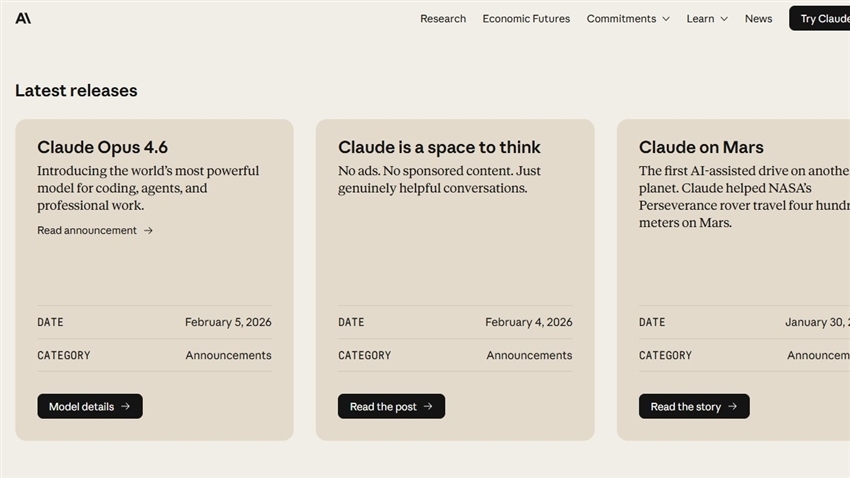Go to the Research page

click(443, 19)
